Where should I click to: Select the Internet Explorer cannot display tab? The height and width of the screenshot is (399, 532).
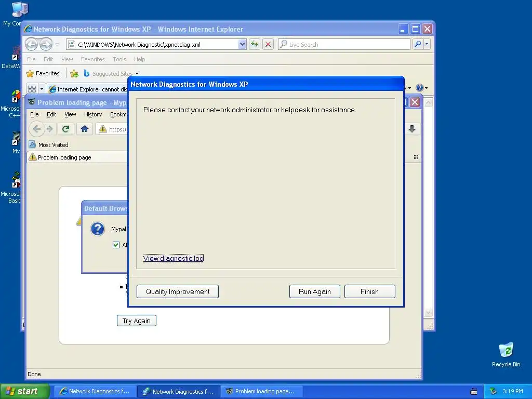coord(87,89)
